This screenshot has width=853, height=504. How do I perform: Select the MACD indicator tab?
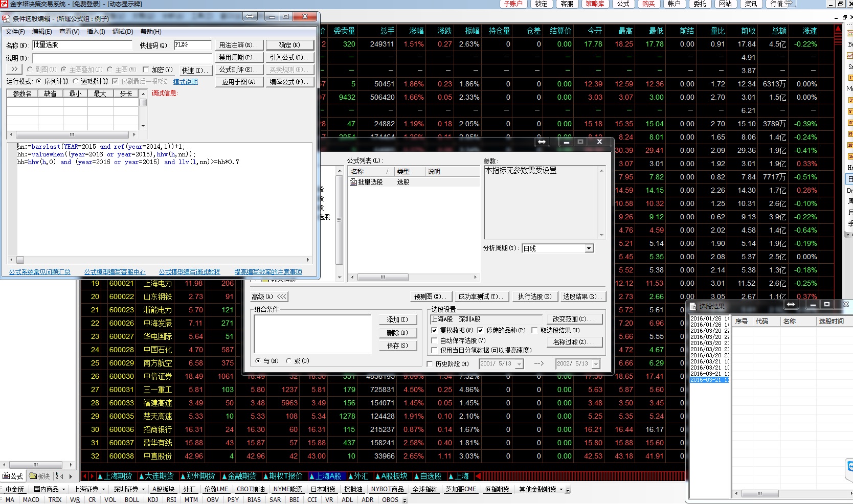pyautogui.click(x=31, y=500)
